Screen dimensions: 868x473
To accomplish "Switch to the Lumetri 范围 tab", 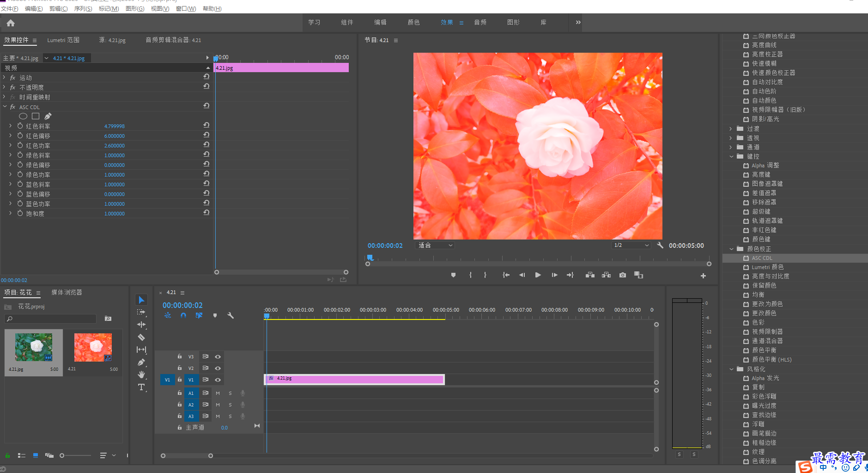I will [63, 40].
